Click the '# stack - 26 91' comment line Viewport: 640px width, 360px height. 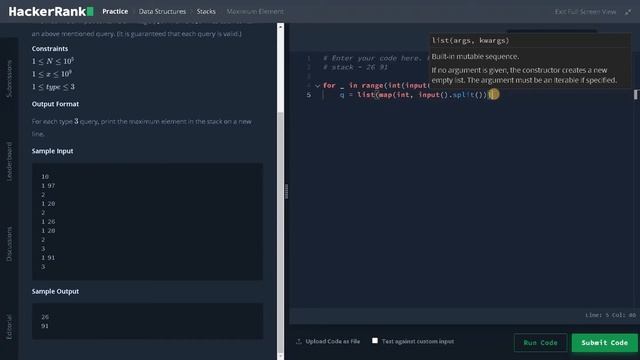[x=355, y=67]
